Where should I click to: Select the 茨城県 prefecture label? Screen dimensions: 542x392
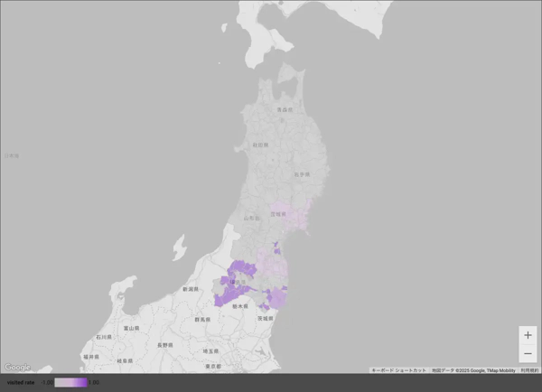point(265,319)
